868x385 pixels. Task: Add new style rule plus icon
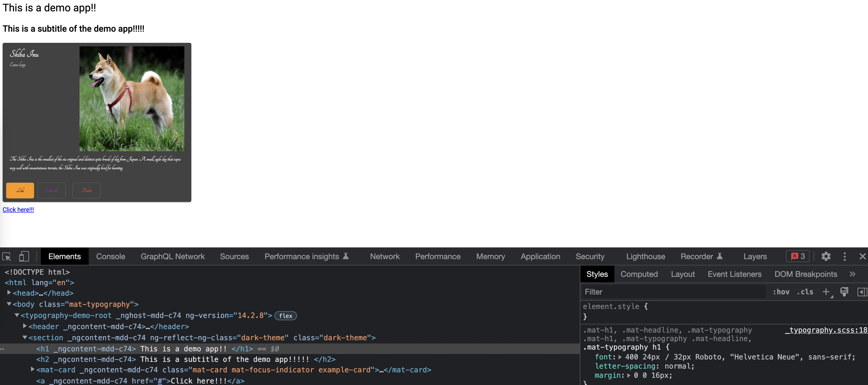pos(826,292)
